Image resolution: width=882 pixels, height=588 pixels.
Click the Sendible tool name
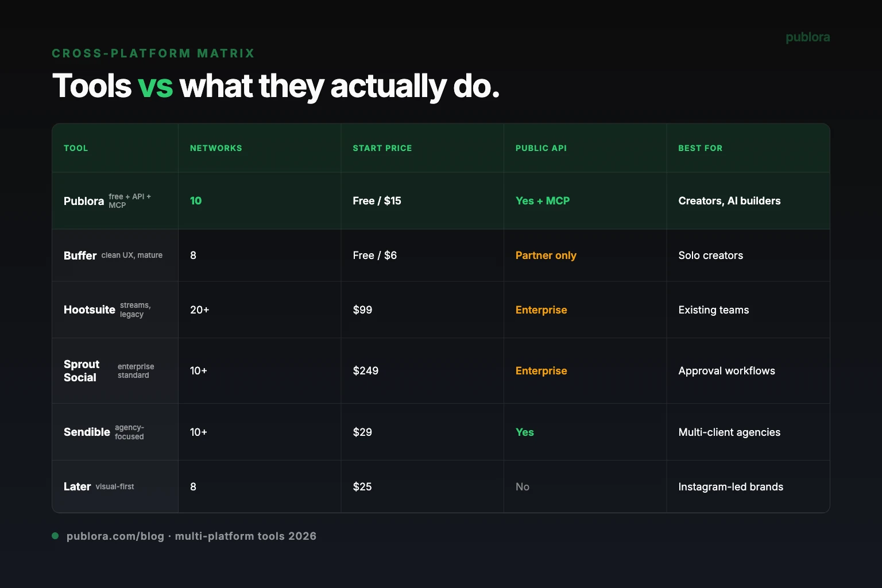tap(87, 432)
